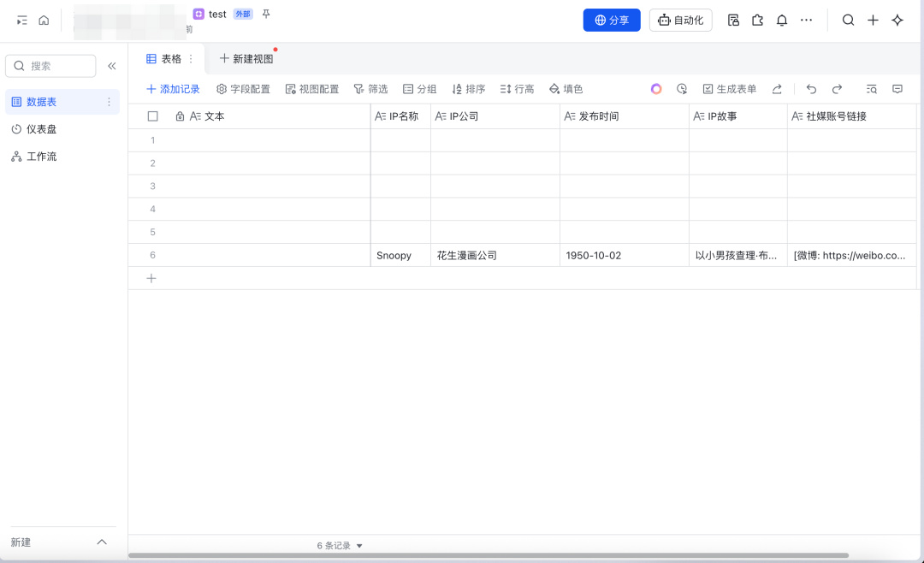
Task: Switch to the 表格 view tab
Action: 163,59
